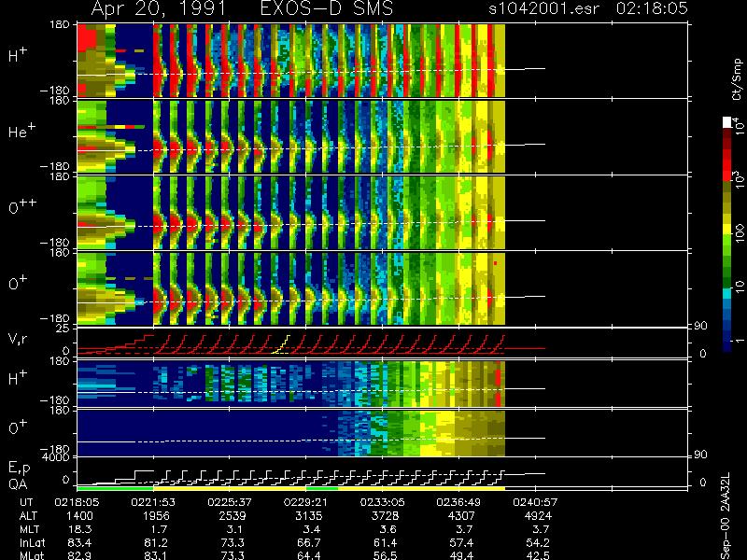Click the "Ct/Smp" color bar unit label
This screenshot has width=747, height=560.
pyautogui.click(x=737, y=79)
